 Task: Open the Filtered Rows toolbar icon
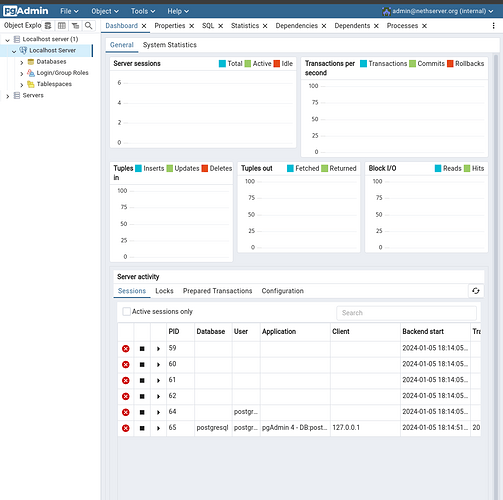click(75, 26)
